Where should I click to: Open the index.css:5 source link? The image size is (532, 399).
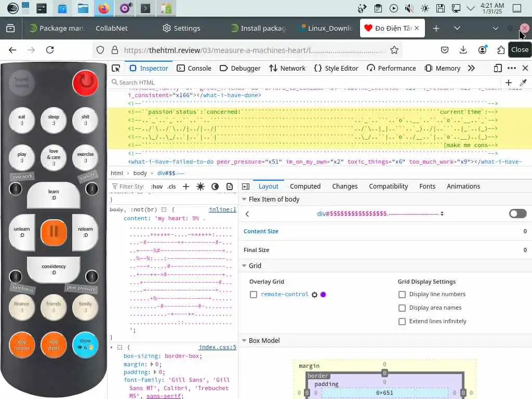[218, 347]
